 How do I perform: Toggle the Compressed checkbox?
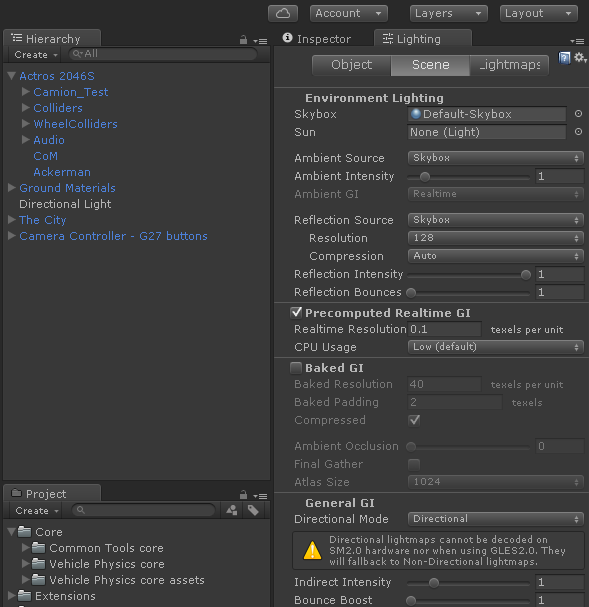[x=414, y=420]
